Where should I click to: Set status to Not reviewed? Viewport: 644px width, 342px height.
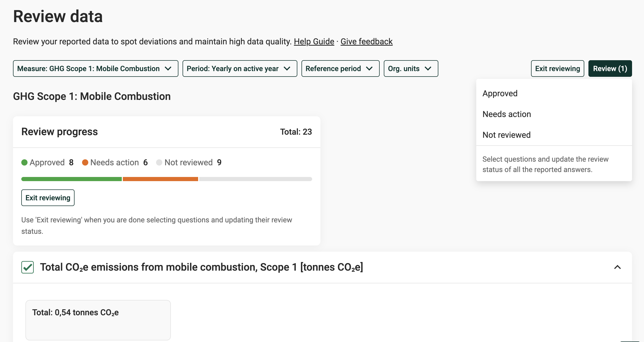(506, 135)
